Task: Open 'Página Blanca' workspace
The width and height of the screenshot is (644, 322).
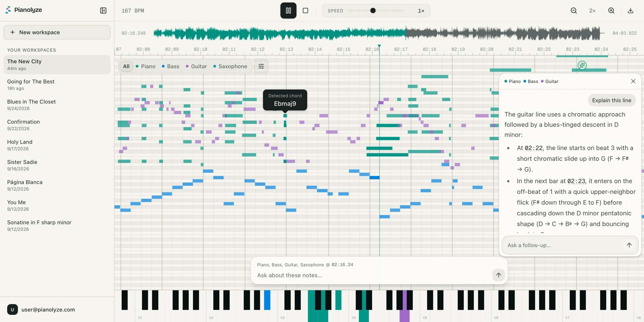Action: [57, 185]
